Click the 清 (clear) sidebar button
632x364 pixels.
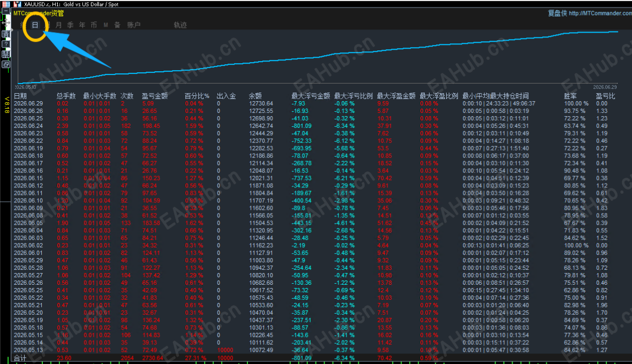(6, 34)
